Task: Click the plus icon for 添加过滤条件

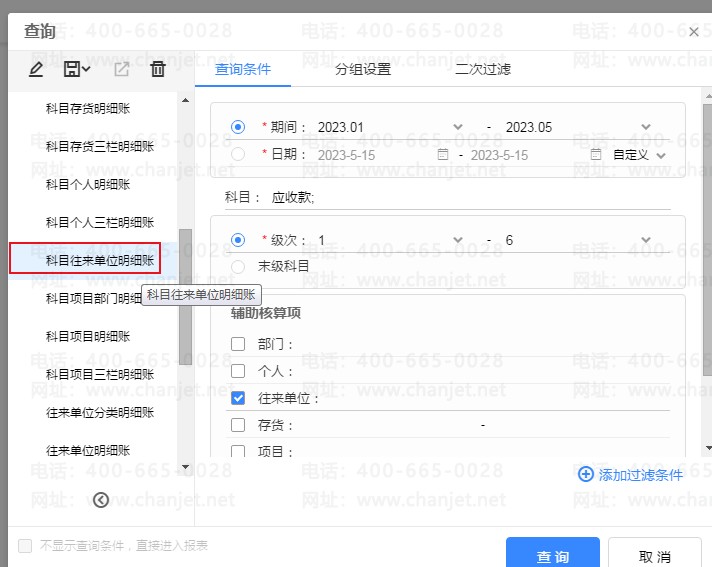Action: tap(585, 474)
